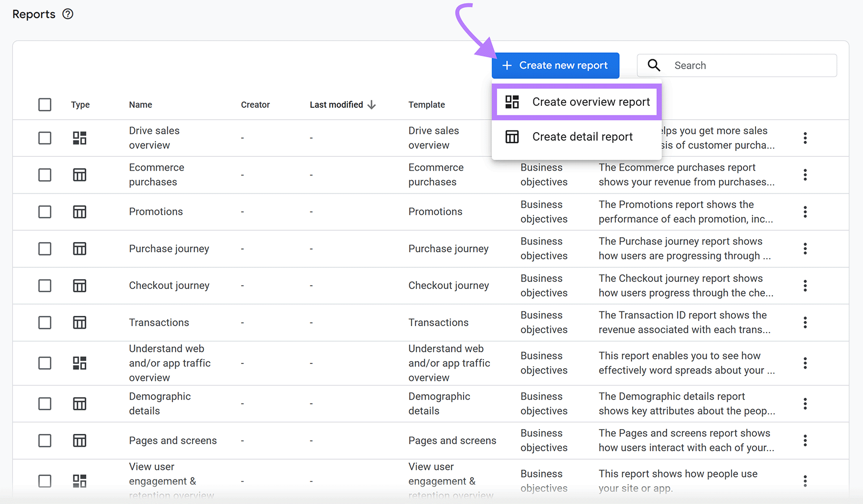Viewport: 863px width, 504px height.
Task: Click the detail report type icon for Ecommerce purchases
Action: pos(79,175)
